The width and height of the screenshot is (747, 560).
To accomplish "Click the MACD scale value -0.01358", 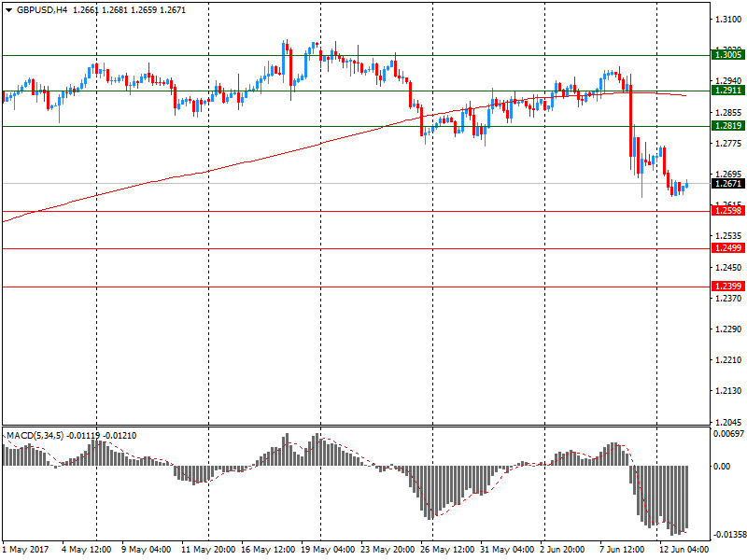I will [x=729, y=535].
